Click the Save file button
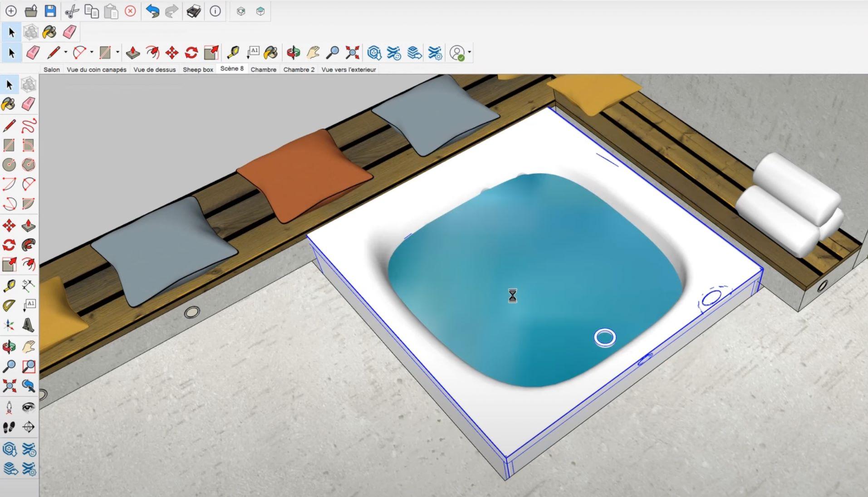This screenshot has height=497, width=868. [x=50, y=11]
